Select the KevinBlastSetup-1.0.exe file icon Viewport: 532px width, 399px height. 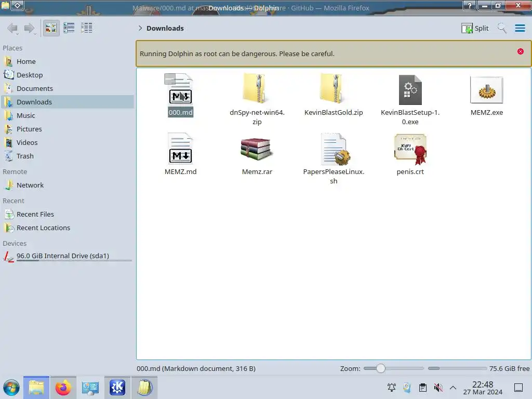pos(410,89)
